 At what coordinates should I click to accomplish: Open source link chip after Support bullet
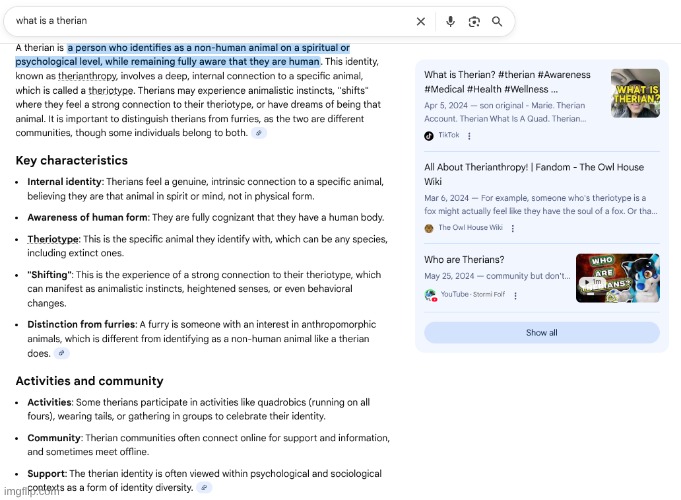tap(204, 488)
